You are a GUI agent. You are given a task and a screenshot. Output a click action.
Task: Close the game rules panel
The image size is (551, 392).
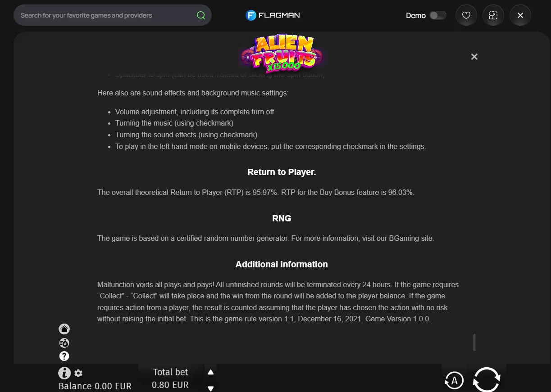point(474,57)
